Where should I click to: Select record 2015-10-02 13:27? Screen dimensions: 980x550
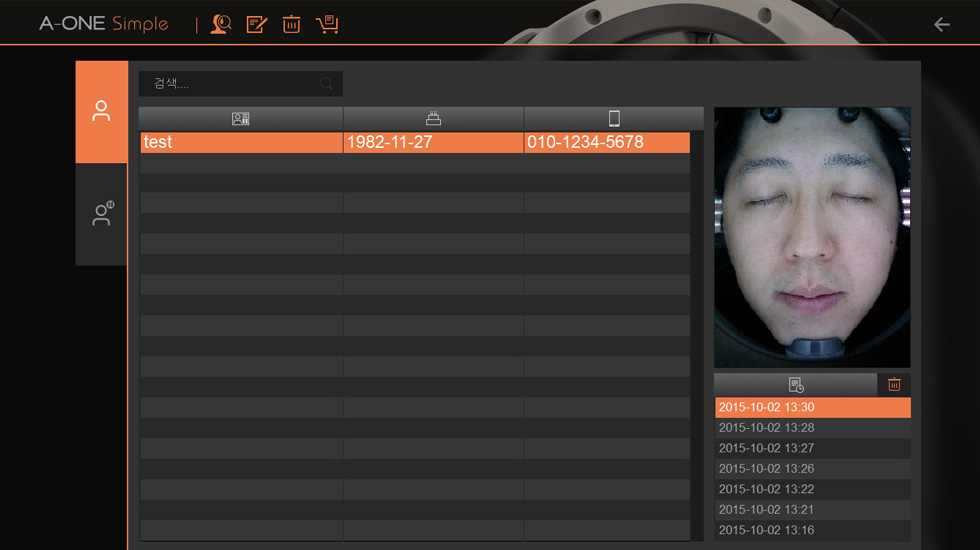[x=812, y=448]
